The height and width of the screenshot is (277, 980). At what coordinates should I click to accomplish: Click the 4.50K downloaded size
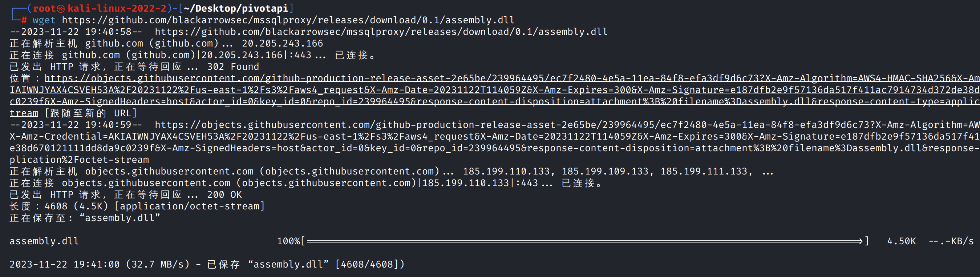click(x=901, y=241)
